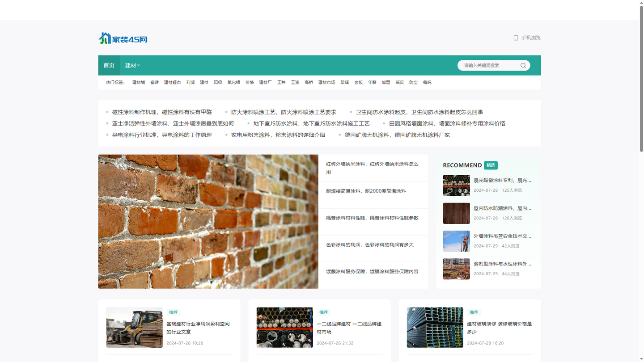Viewport: 644px width, 362px height.
Task: Open the 亚士净洁弹性外墙涂料 headline link
Action: tap(173, 123)
